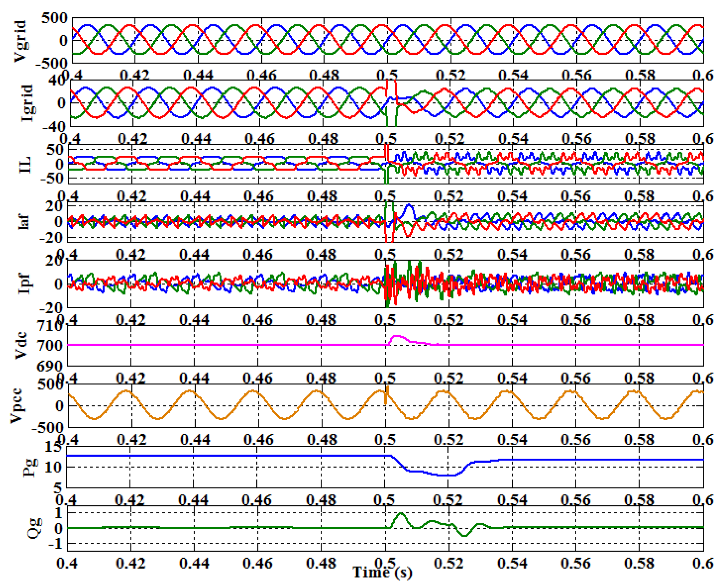This screenshot has width=725, height=588.
Task: Click the magenta Vdc overshoot peak
Action: point(397,336)
